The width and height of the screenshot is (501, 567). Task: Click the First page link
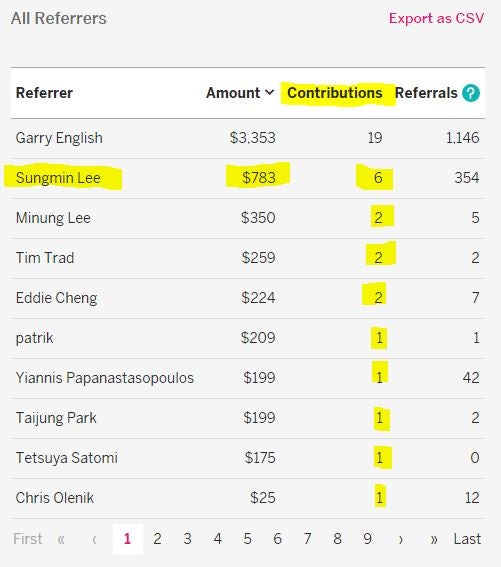[27, 539]
